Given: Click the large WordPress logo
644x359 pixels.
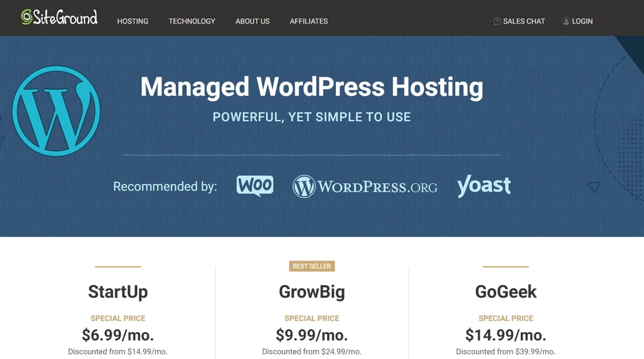Looking at the screenshot, I should pos(56,111).
